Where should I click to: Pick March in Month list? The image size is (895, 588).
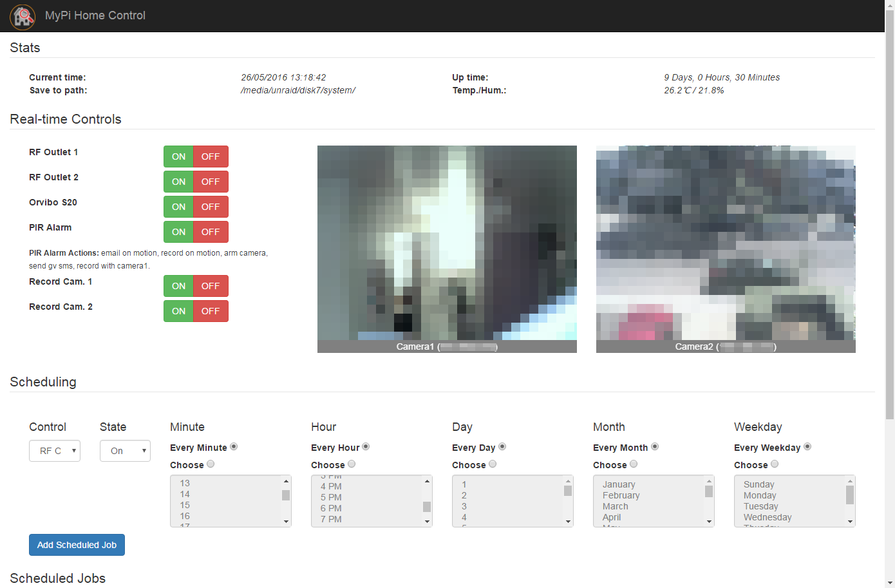pos(649,506)
